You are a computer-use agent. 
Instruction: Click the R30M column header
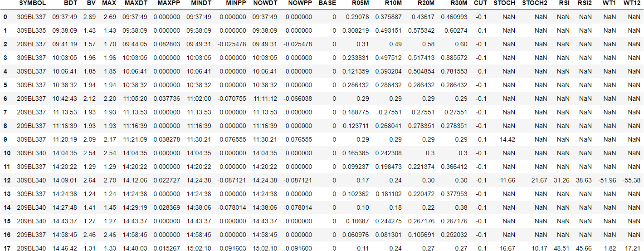[459, 3]
